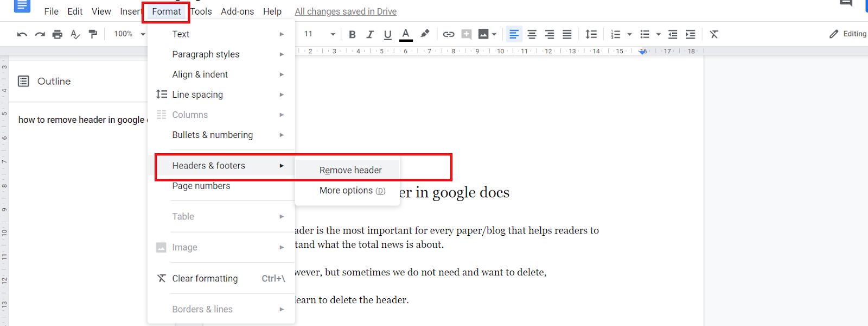Click the Outline panel icon

point(23,81)
